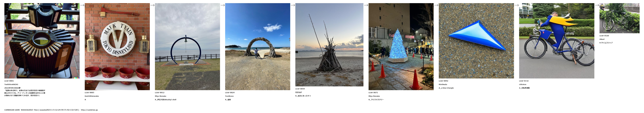644x113 pixels.
Task: Click the arrow after the Mark Twain photo
Action: [152, 5]
